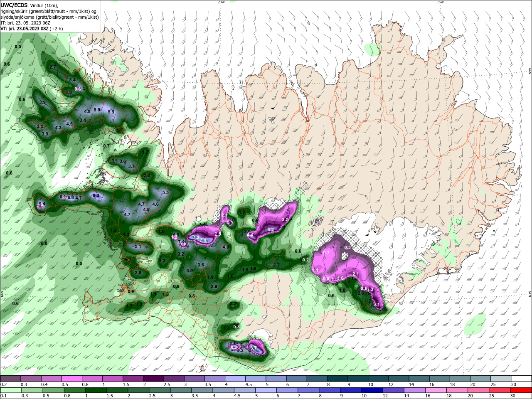The width and height of the screenshot is (532, 399).
Task: Select the darkest purple snow swatch at 2
Action: tap(153, 379)
